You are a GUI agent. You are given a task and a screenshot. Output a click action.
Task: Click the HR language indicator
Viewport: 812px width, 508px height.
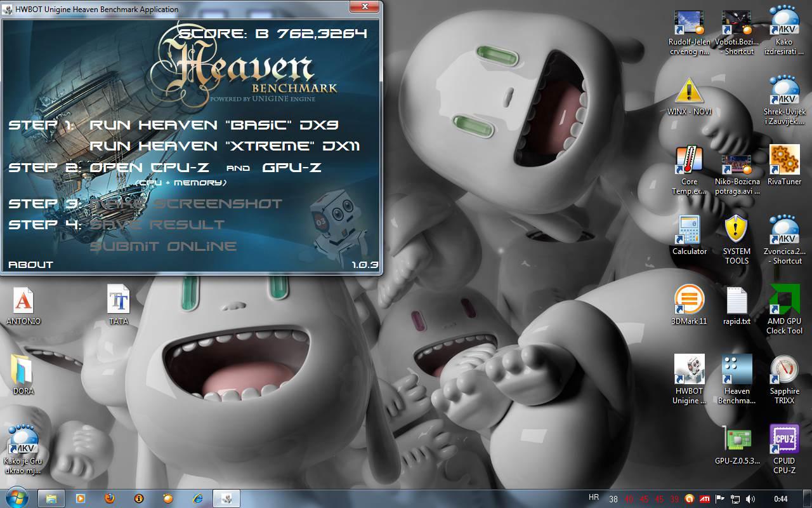tap(594, 498)
